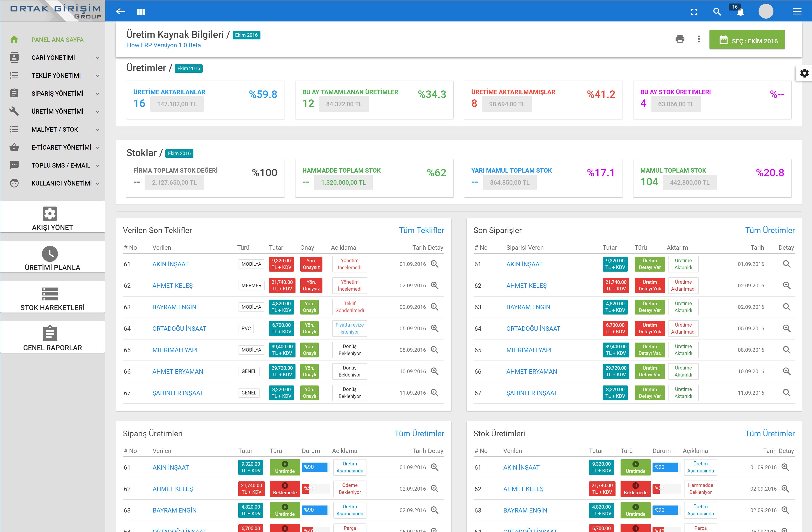
Task: Expand TOPLU SMS / E-MAIL menu chevron
Action: click(x=97, y=166)
